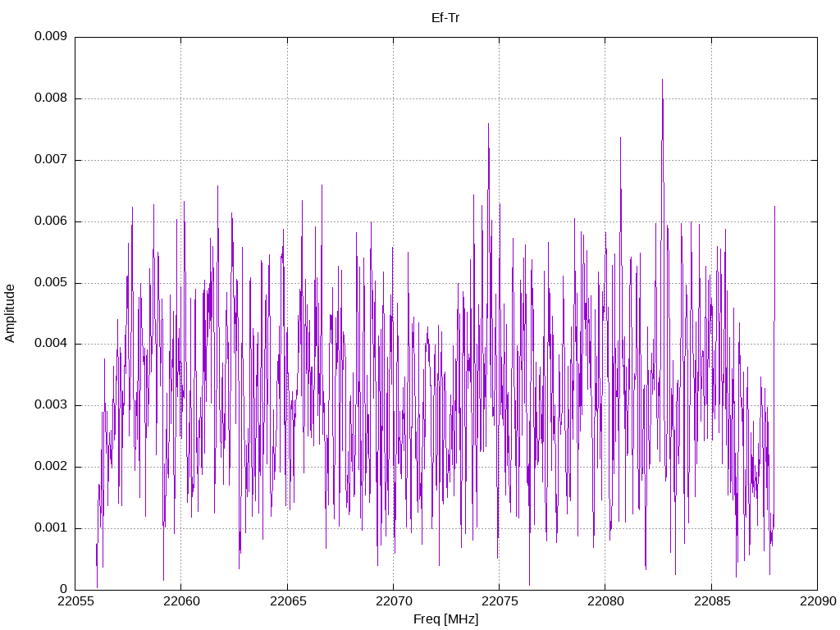
Task: Click the 'Amplitude' y-axis label
Action: click(10, 313)
